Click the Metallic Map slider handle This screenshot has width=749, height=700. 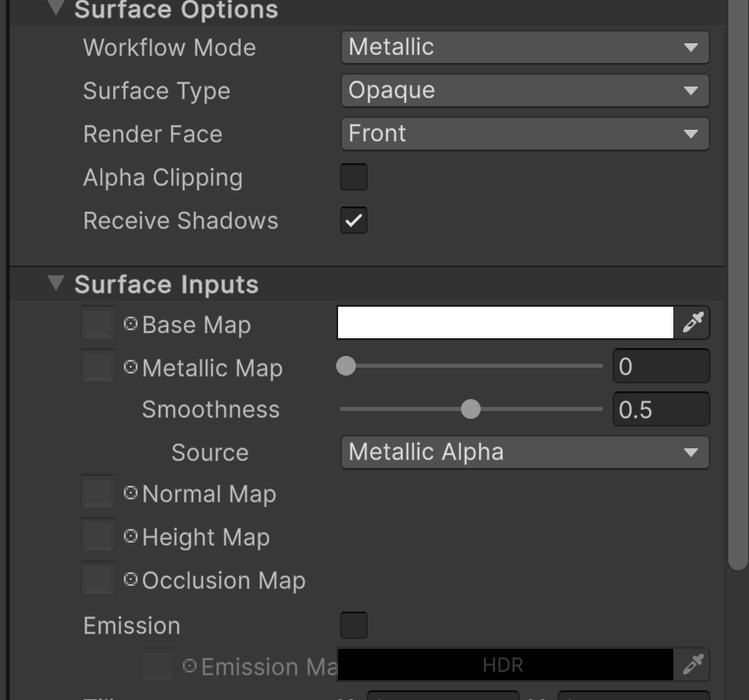click(x=346, y=366)
